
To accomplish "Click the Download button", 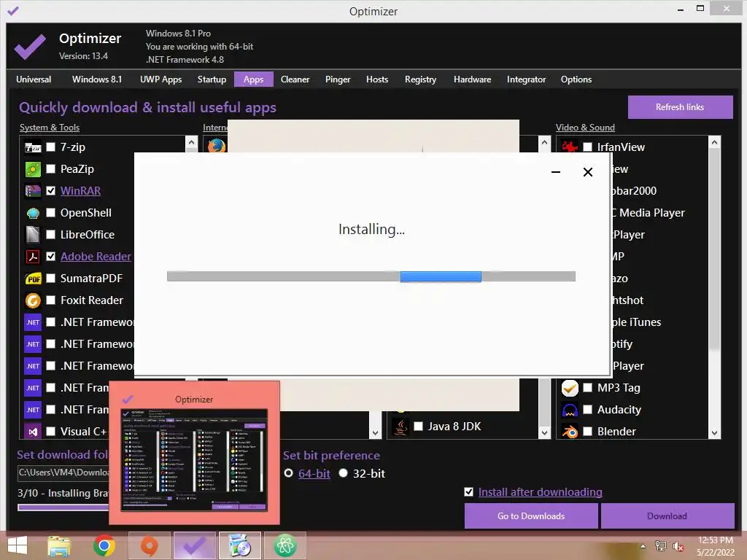I will 667,516.
